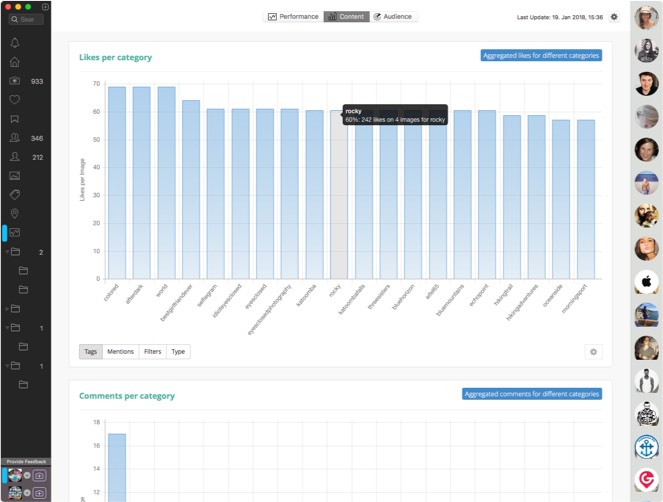Open the two-person icon with 346
The height and width of the screenshot is (502, 663).
[14, 138]
